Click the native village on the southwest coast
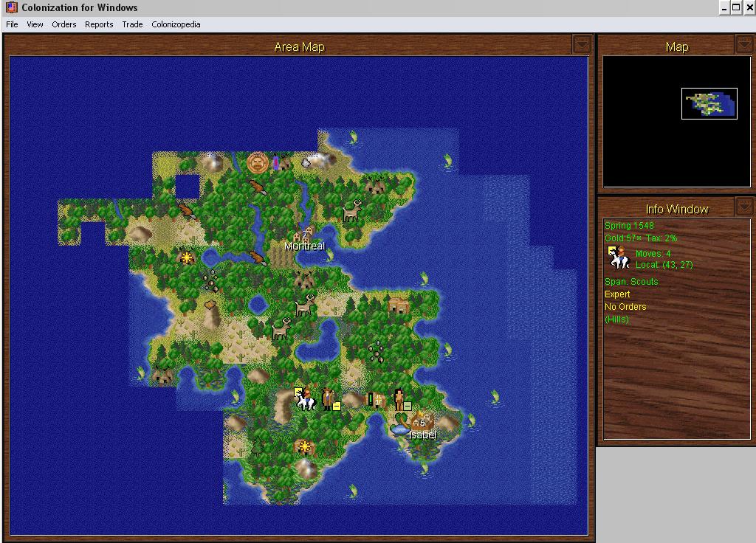Screen dimensions: 756x543 click(162, 376)
